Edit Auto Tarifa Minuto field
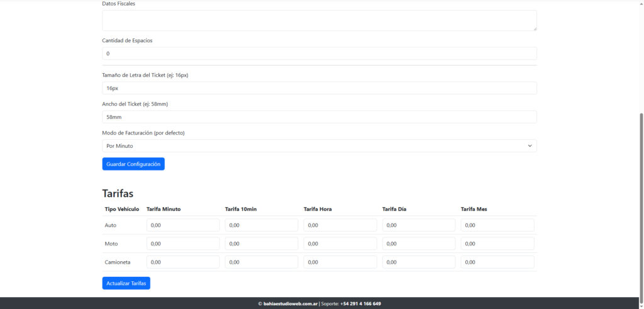The image size is (644, 309). pyautogui.click(x=182, y=225)
